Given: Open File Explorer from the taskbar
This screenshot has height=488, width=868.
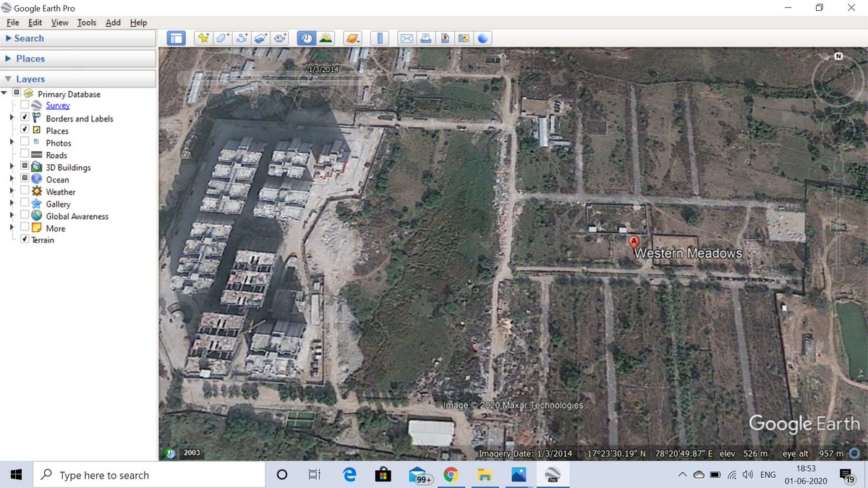Looking at the screenshot, I should (x=485, y=475).
